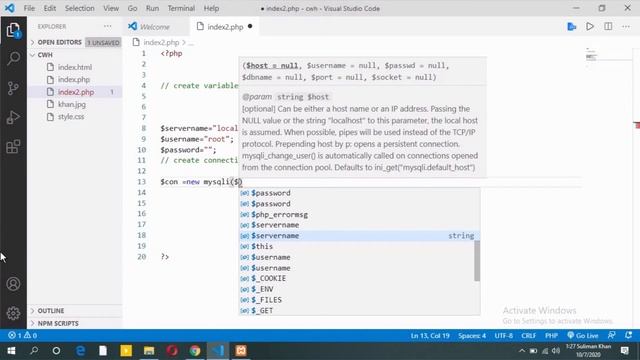
Task: Open the Go menu
Action: point(132,8)
